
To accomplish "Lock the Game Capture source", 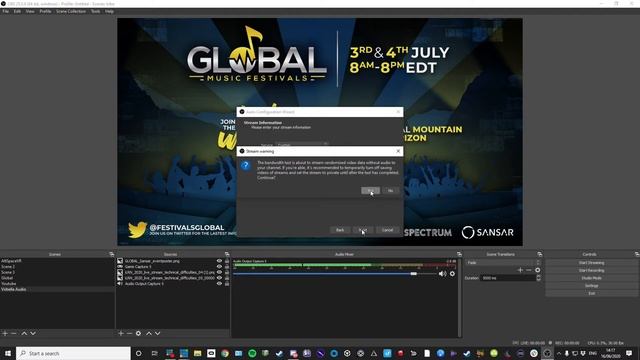I will (227, 267).
